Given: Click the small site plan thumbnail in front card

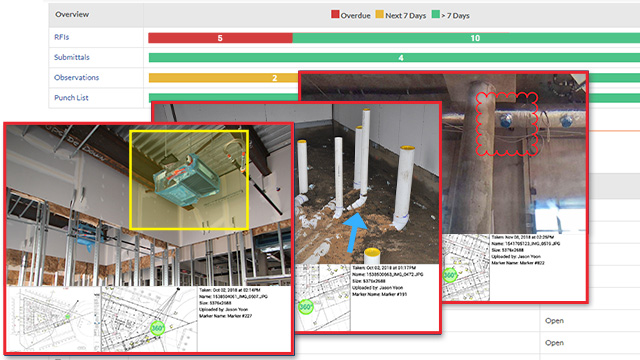Looking at the screenshot, I should pos(53,319).
